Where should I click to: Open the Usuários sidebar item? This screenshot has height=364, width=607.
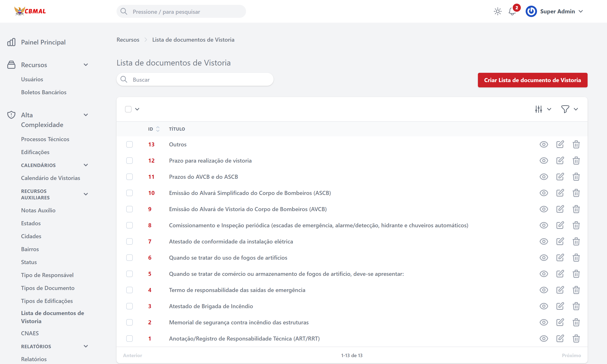pos(32,79)
